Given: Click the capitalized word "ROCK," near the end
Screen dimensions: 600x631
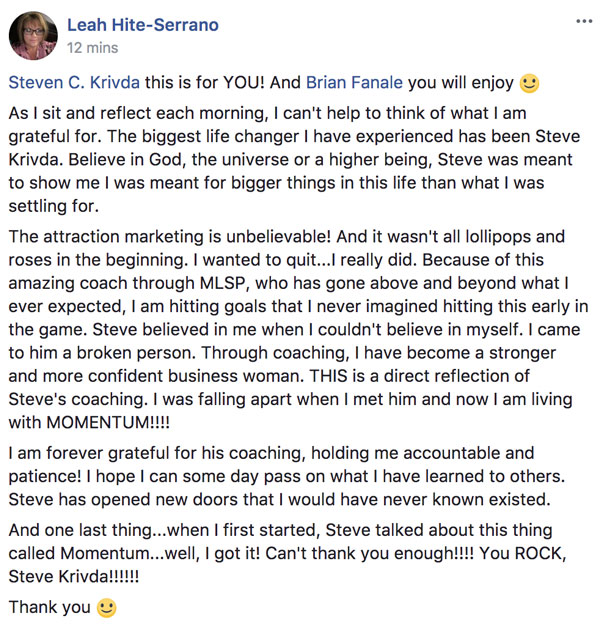Looking at the screenshot, I should click(x=540, y=553).
